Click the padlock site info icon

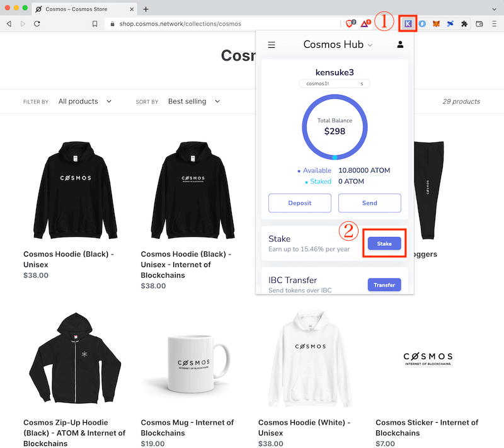click(112, 24)
